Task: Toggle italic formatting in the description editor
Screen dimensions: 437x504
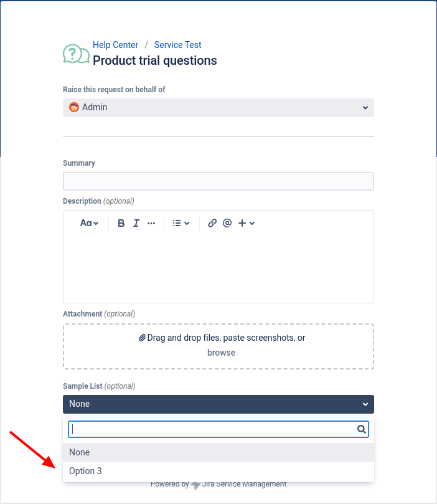Action: [136, 222]
